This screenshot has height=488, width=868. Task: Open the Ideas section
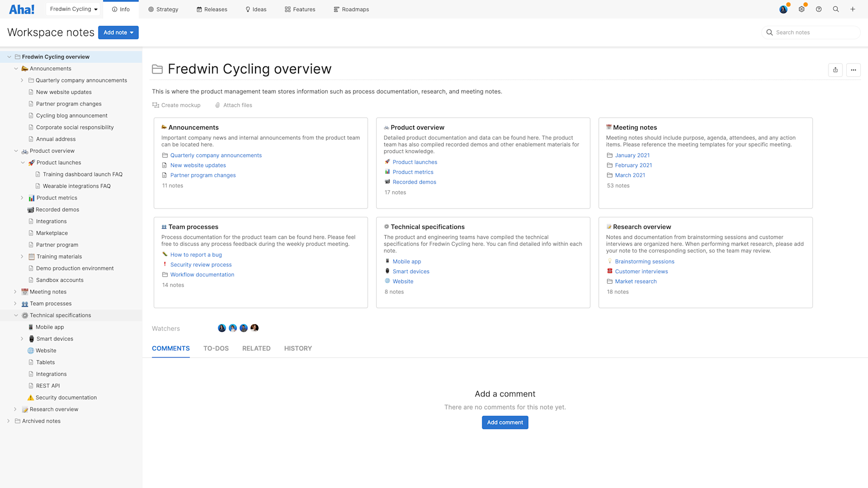[x=256, y=9]
